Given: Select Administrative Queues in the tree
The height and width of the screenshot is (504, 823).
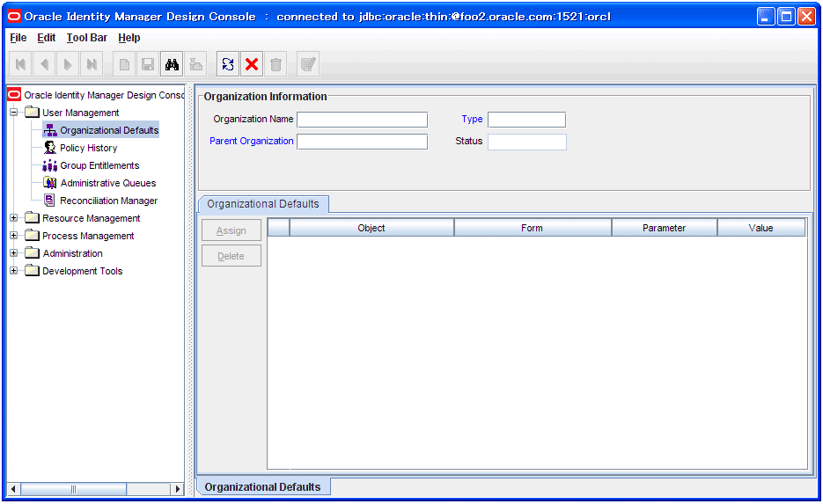Looking at the screenshot, I should [x=108, y=183].
